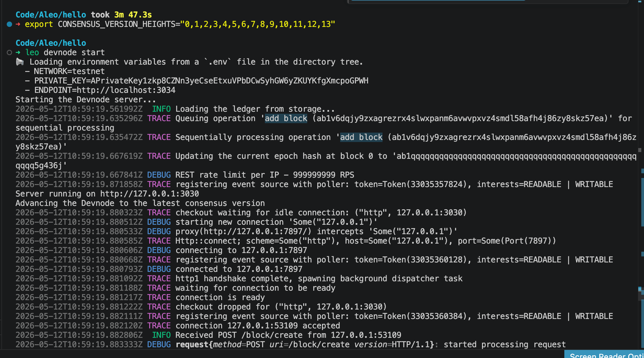
Task: Click 'REST rate limit per IP' debug line
Action: coord(265,175)
